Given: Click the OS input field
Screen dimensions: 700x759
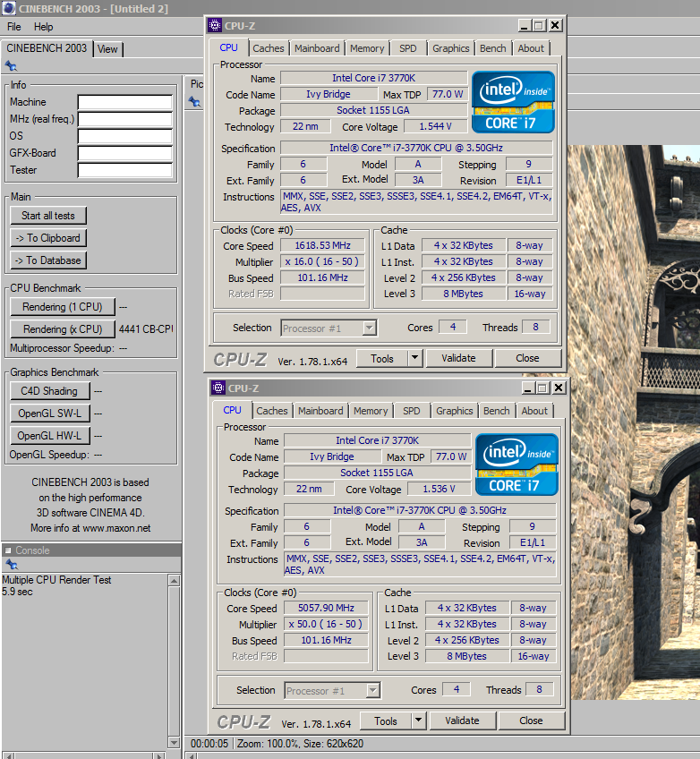Looking at the screenshot, I should (x=125, y=136).
